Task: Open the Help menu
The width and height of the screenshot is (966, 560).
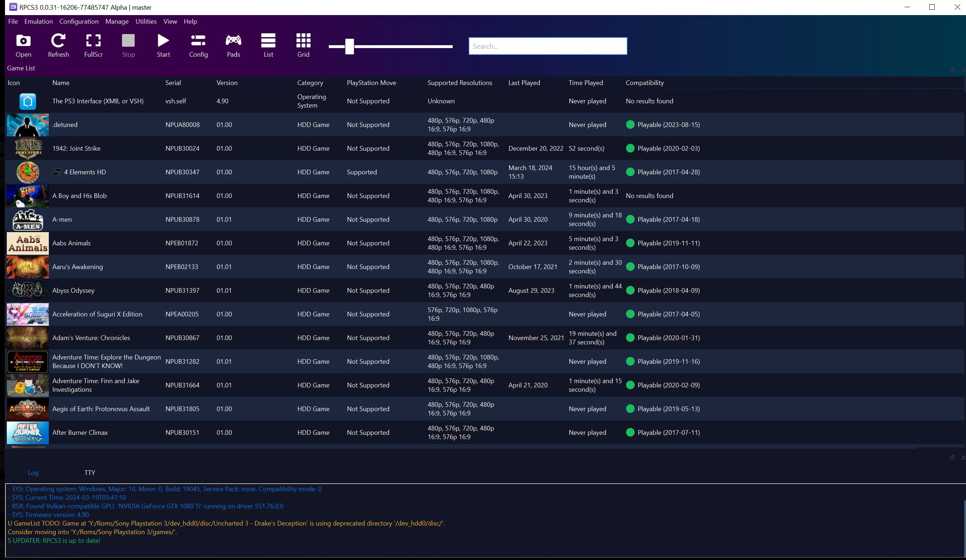Action: coord(190,22)
